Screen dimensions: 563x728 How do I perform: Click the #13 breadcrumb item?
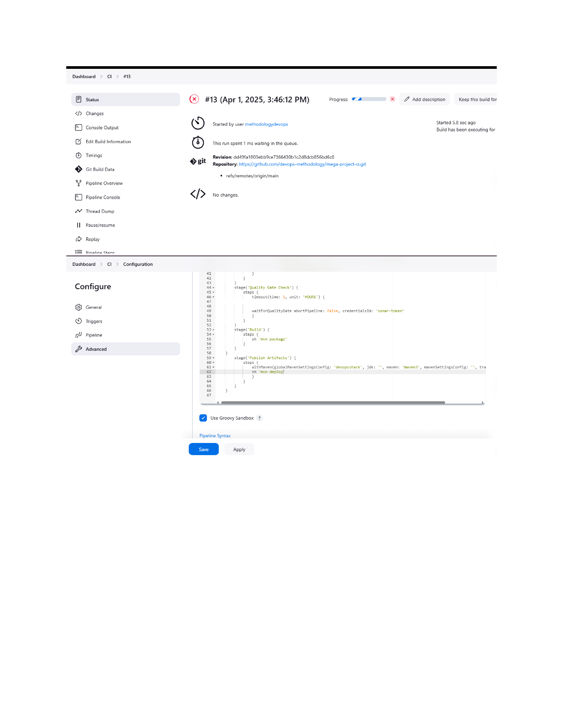[x=127, y=76]
